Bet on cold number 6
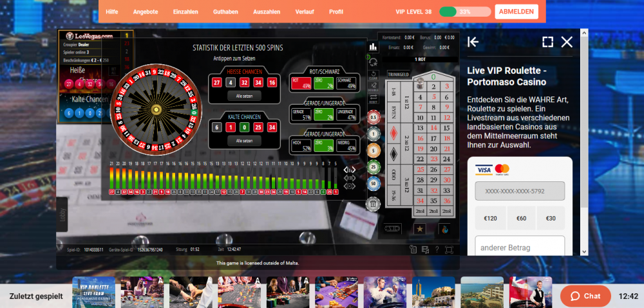Image resolution: width=644 pixels, height=308 pixels. pyautogui.click(x=217, y=127)
